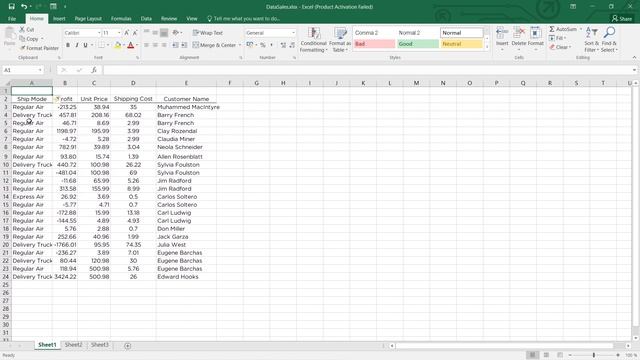
Task: Click the Increase Decimal icon
Action: pyautogui.click(x=283, y=45)
